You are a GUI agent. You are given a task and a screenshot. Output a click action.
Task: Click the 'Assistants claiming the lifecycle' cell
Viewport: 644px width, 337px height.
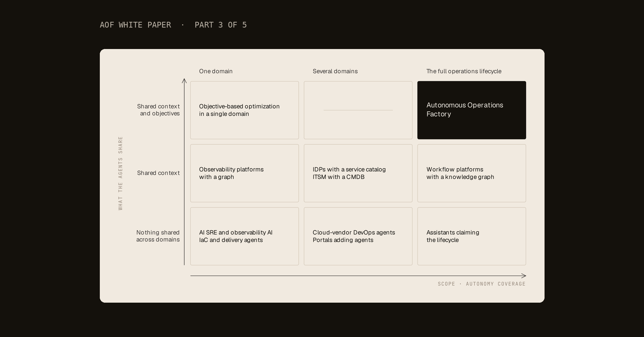(472, 236)
